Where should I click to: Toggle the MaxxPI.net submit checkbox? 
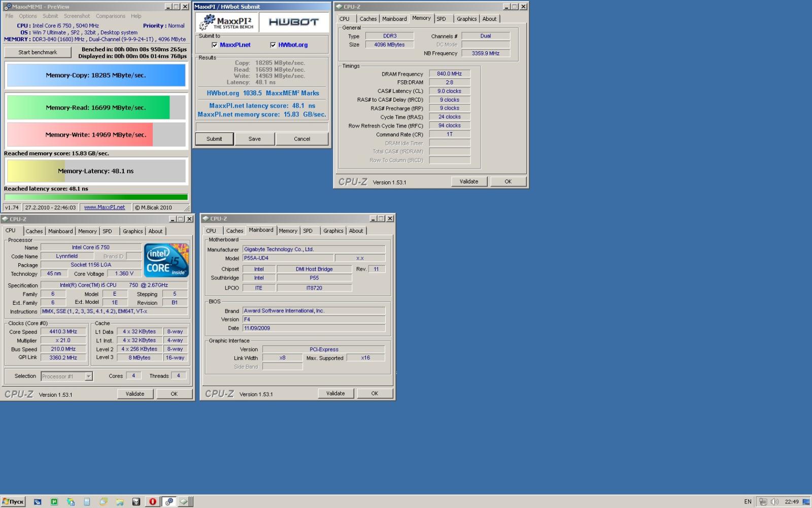[215, 45]
